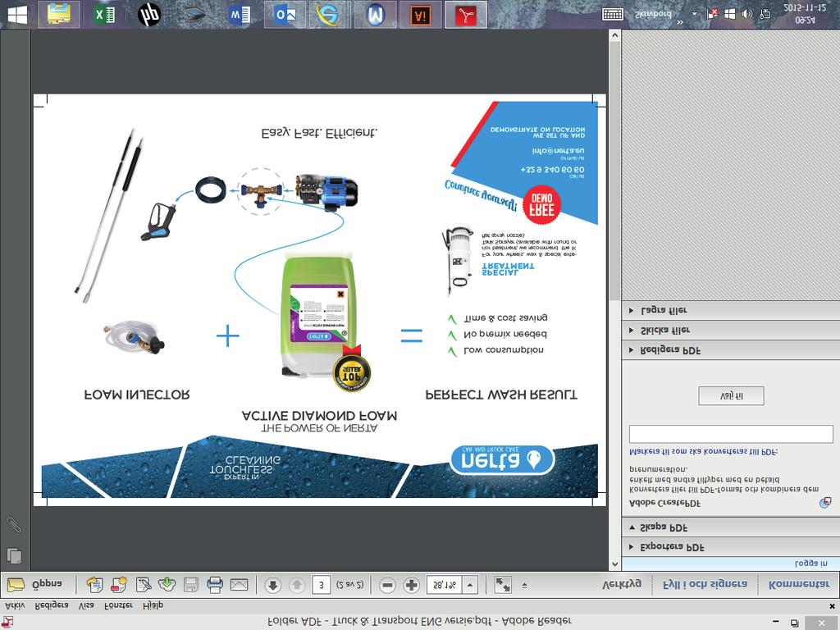
Task: Expand the Lagra filer section
Action: 731,310
